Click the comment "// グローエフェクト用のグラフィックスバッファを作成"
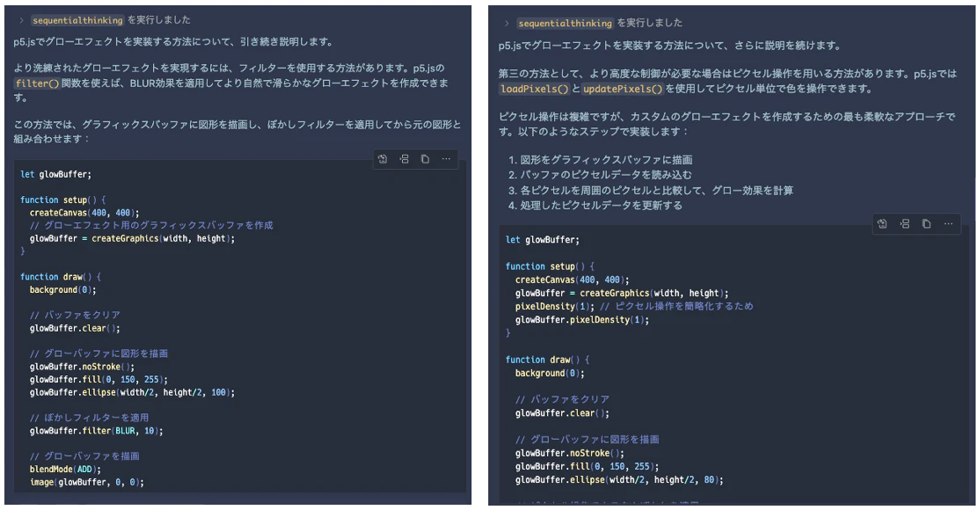This screenshot has height=510, width=980. click(x=151, y=225)
